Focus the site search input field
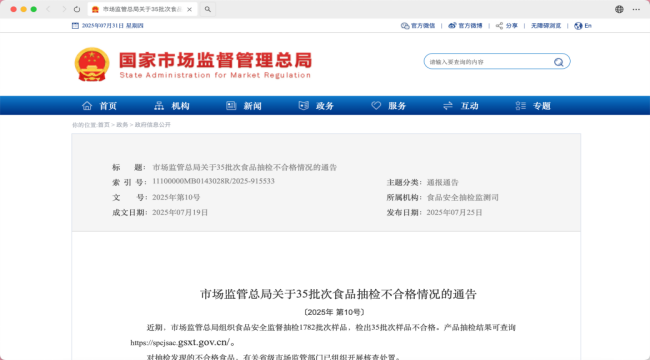 coord(489,62)
